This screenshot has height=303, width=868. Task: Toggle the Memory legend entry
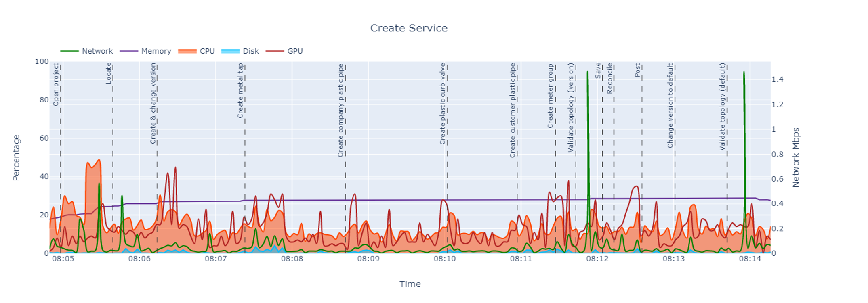(x=145, y=51)
